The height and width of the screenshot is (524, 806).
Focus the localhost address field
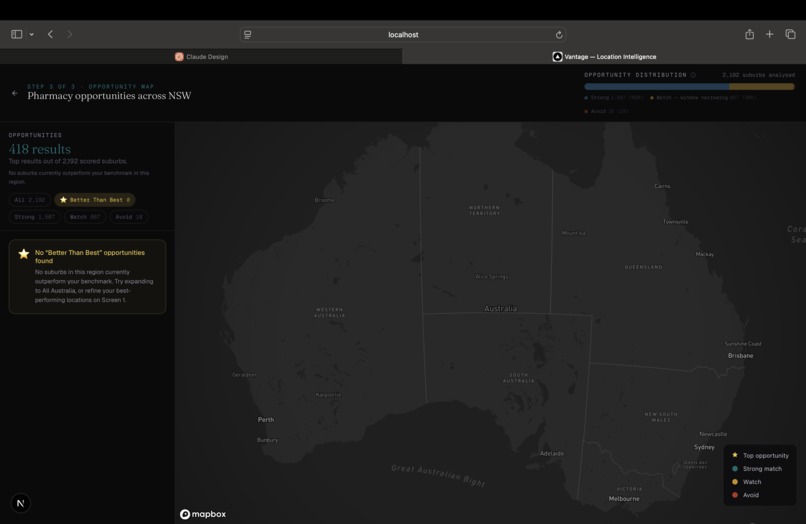point(403,34)
